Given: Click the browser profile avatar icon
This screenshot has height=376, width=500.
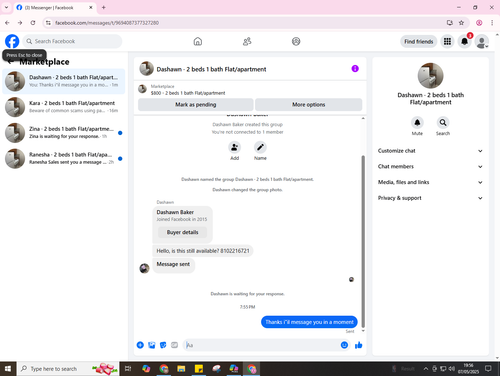Looking at the screenshot, I should click(479, 23).
